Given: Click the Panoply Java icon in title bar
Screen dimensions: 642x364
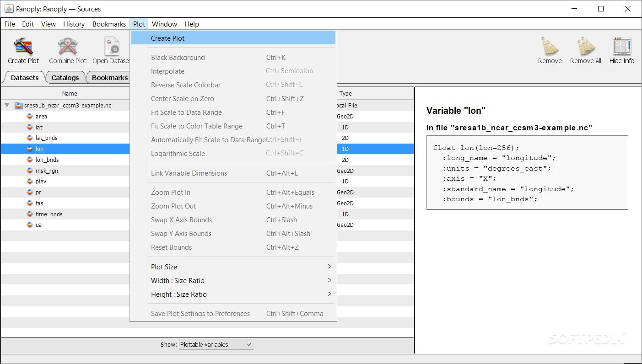Looking at the screenshot, I should pos(9,9).
